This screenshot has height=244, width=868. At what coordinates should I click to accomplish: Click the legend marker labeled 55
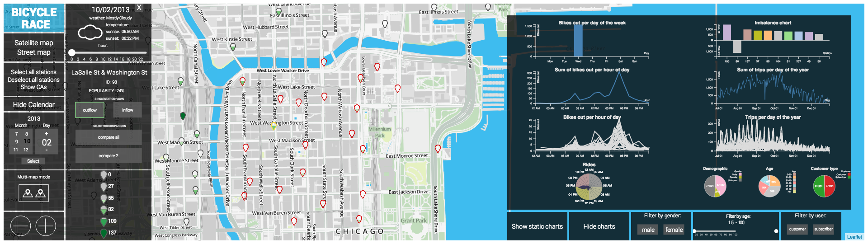tap(104, 198)
